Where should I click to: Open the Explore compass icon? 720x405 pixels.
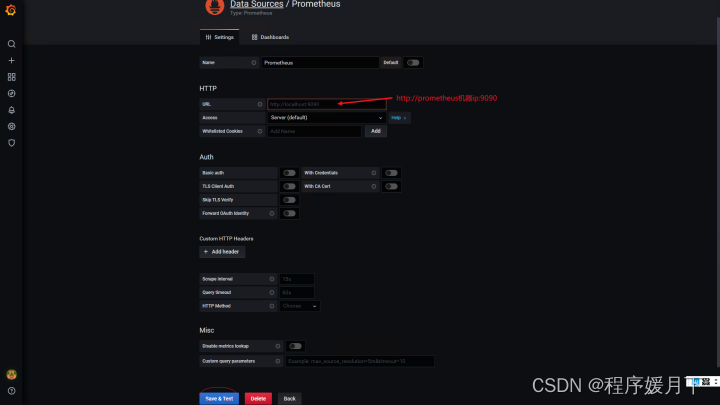(11, 94)
